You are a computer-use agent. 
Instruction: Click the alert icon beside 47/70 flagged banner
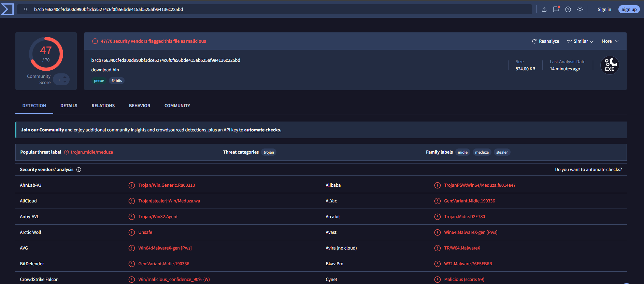click(x=95, y=41)
